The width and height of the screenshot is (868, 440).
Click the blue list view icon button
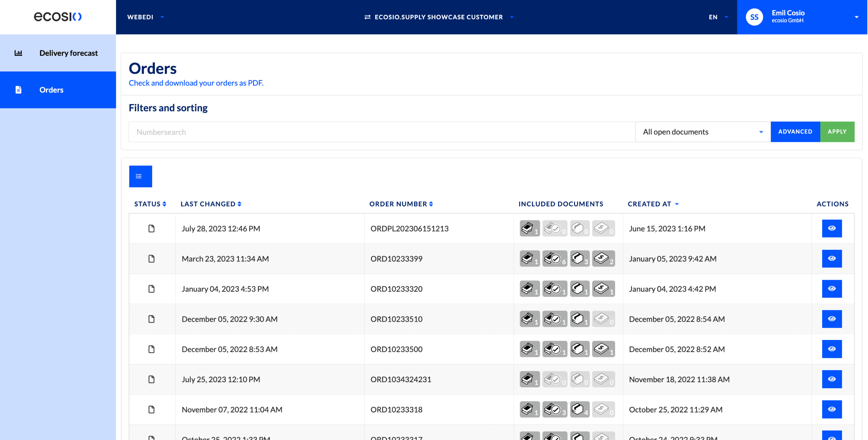point(140,176)
